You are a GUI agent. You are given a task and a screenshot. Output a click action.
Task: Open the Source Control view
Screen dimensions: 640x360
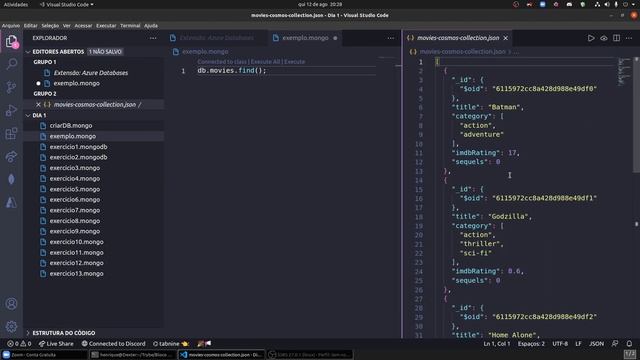click(x=11, y=87)
